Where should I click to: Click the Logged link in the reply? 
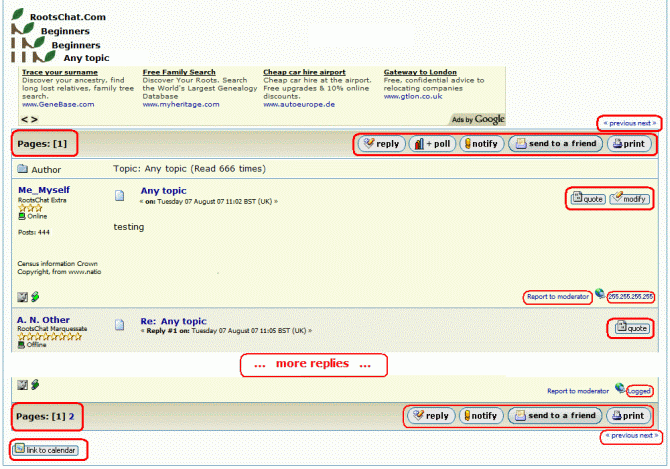click(638, 391)
